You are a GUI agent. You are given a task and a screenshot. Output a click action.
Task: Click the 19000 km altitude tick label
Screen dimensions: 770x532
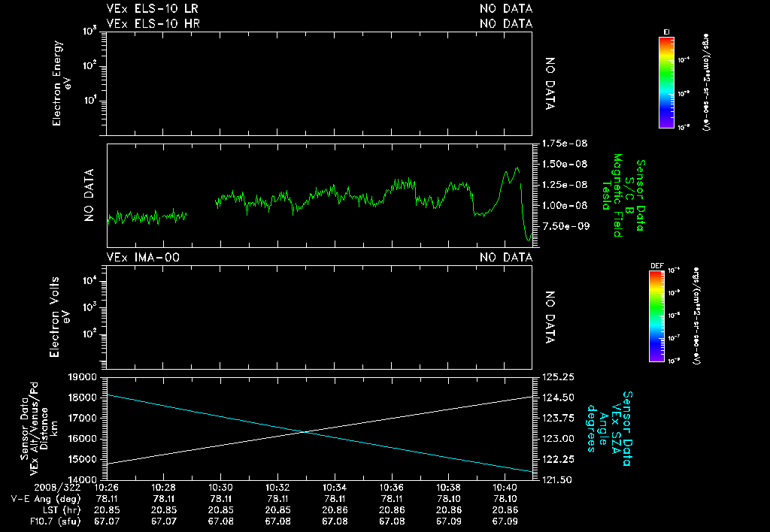pyautogui.click(x=83, y=376)
